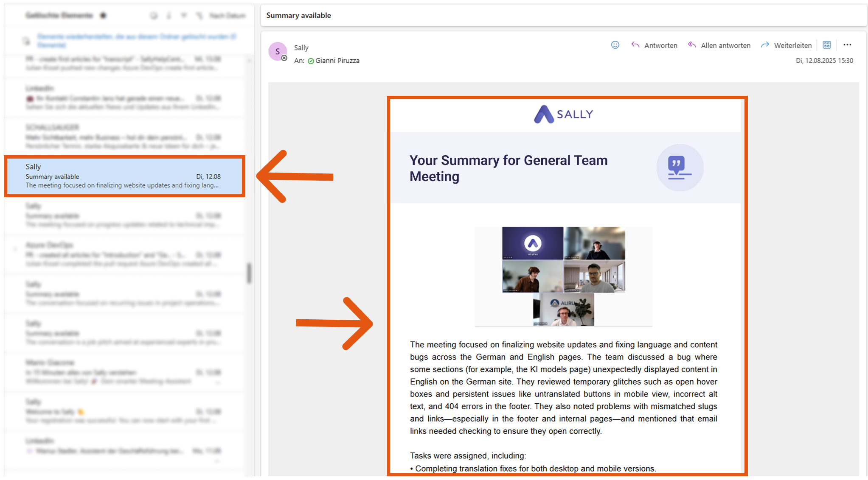Click the meeting summary paragraph text

pyautogui.click(x=563, y=388)
